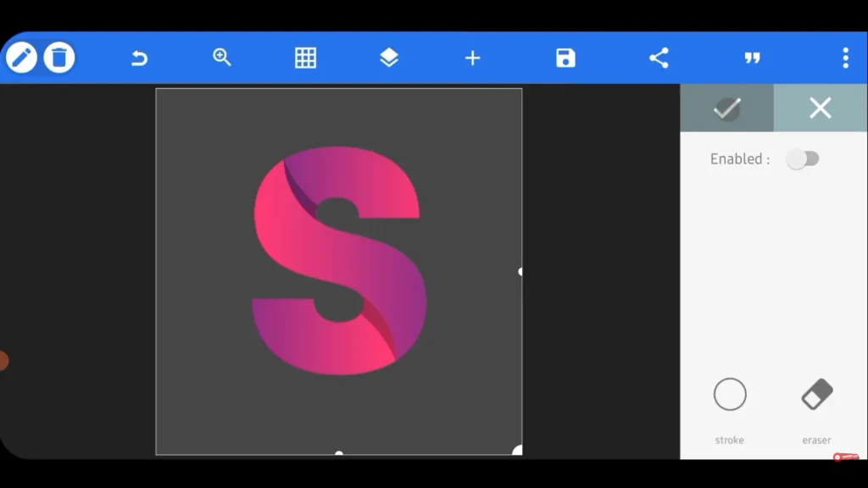Dismiss the panel with the X
This screenshot has height=488, width=868.
click(820, 108)
